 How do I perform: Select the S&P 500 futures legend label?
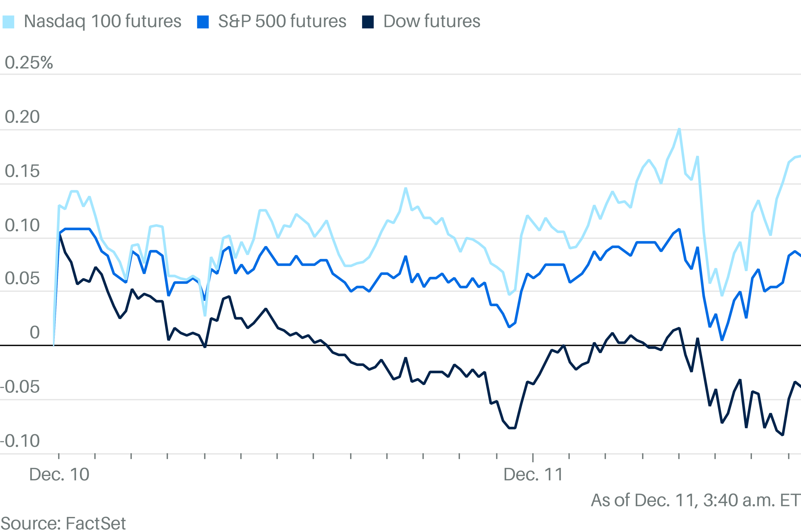click(x=282, y=21)
